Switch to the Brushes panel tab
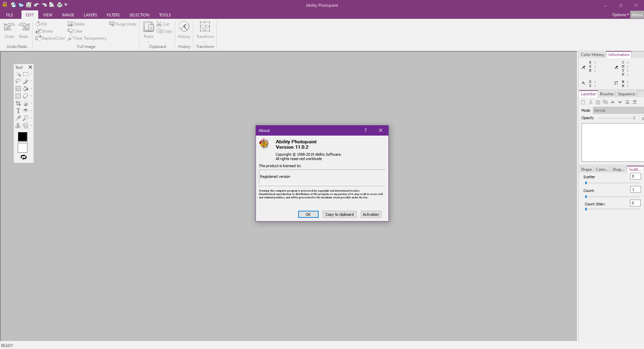The height and width of the screenshot is (349, 644). pos(607,94)
